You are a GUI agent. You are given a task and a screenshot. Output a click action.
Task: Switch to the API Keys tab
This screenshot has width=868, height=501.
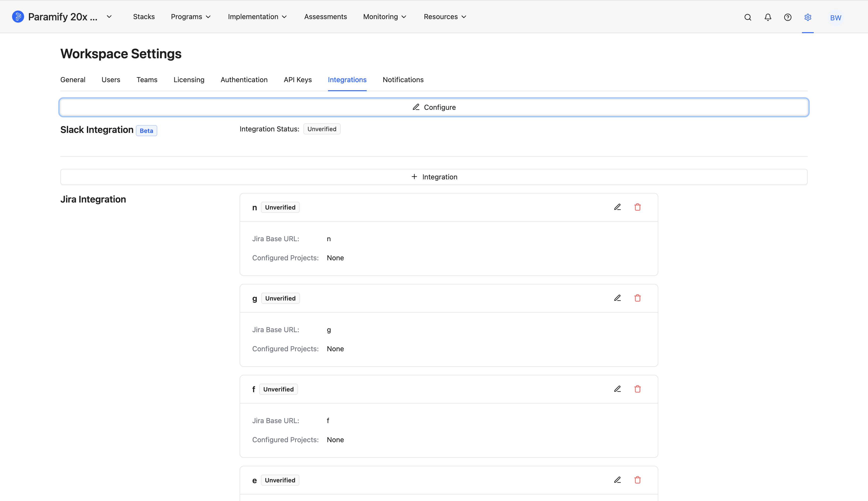297,80
